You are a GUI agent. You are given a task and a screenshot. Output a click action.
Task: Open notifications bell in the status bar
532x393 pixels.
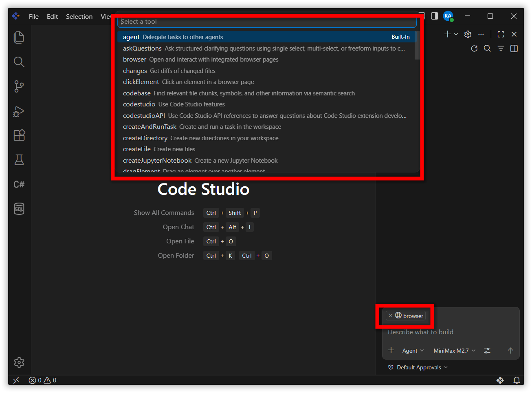pos(517,380)
